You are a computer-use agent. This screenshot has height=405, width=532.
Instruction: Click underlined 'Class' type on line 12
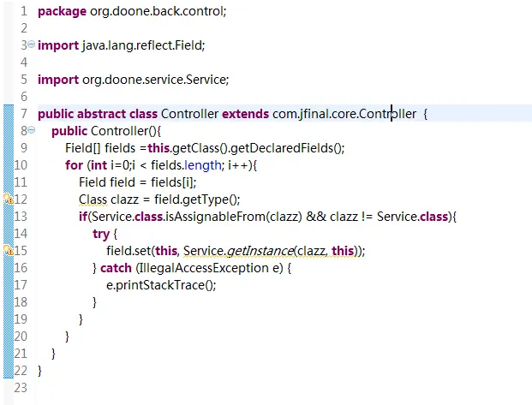(93, 200)
